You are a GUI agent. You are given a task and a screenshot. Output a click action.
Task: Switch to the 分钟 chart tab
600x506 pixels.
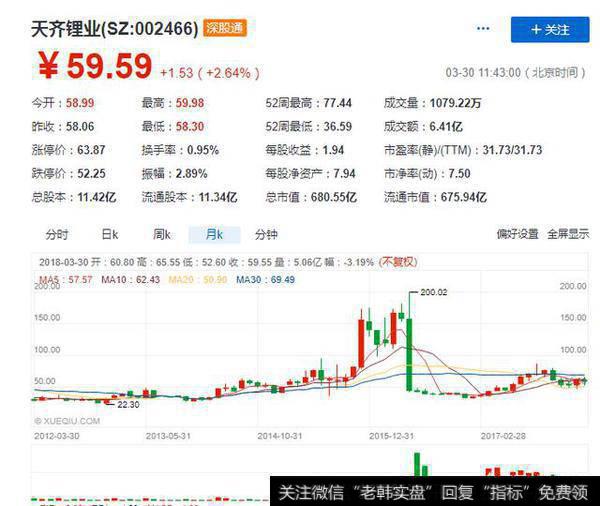[x=266, y=234]
